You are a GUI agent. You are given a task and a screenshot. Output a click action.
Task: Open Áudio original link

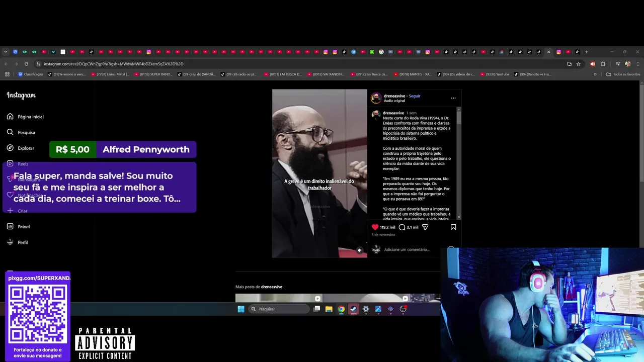coord(394,101)
